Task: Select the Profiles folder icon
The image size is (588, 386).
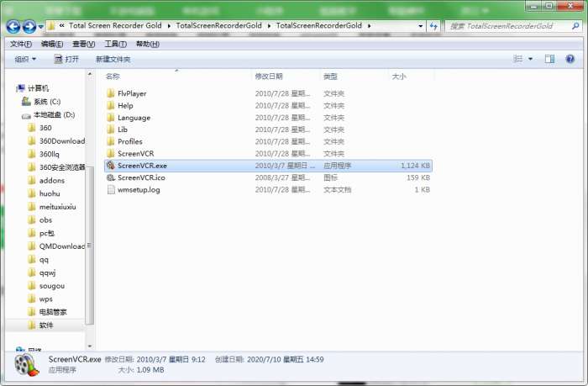Action: tap(111, 141)
